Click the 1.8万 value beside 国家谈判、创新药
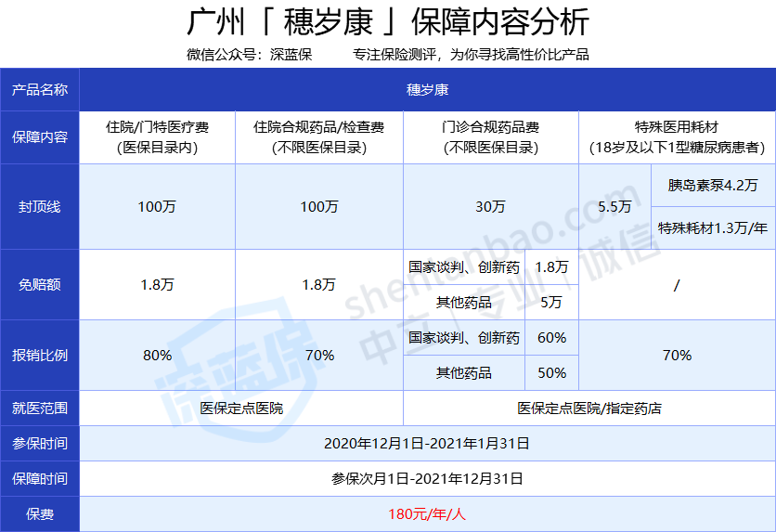 [551, 267]
